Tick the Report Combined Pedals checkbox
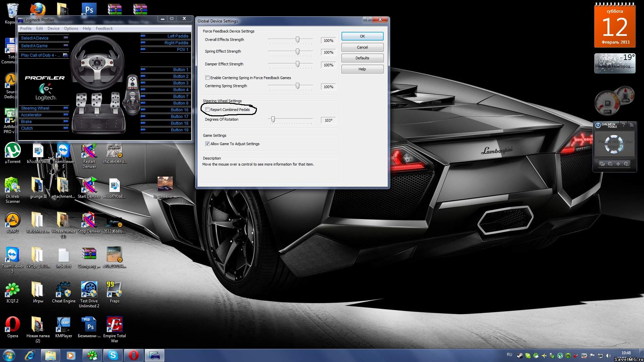 [x=207, y=110]
